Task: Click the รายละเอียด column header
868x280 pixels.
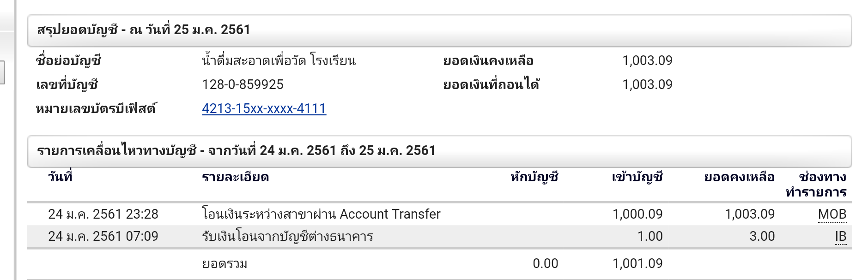Action: click(235, 177)
